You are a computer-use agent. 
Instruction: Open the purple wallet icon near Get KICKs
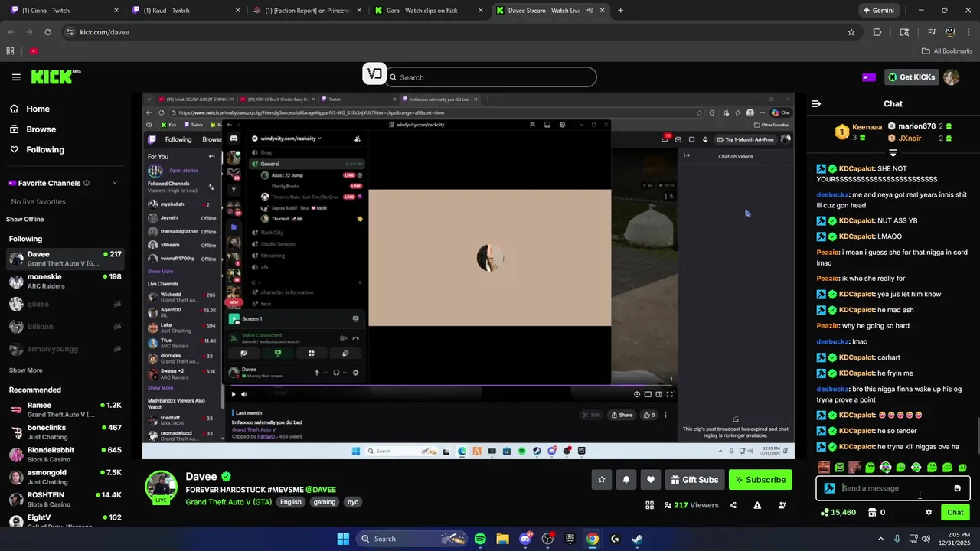pyautogui.click(x=869, y=77)
